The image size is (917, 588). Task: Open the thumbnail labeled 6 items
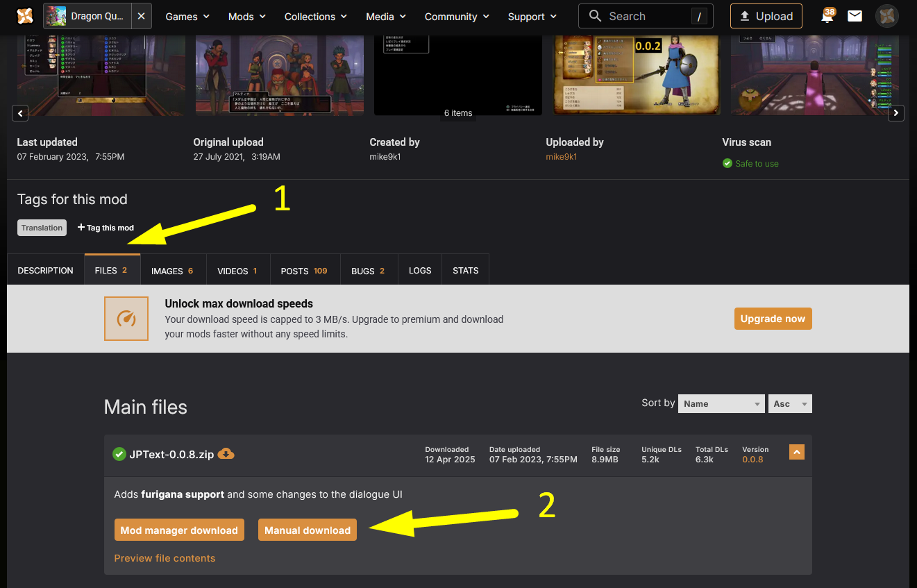pos(458,75)
